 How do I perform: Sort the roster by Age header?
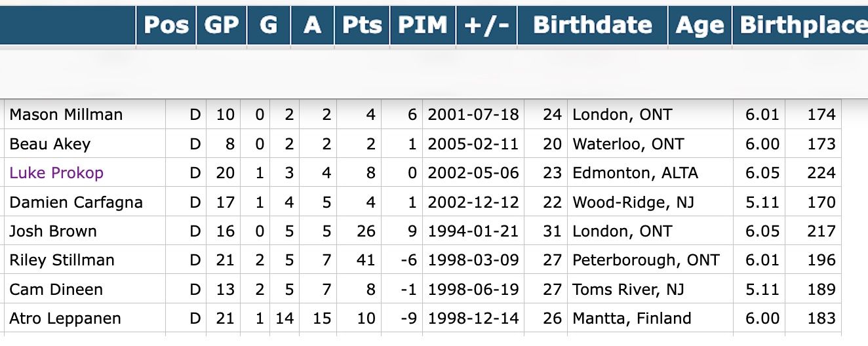[700, 25]
